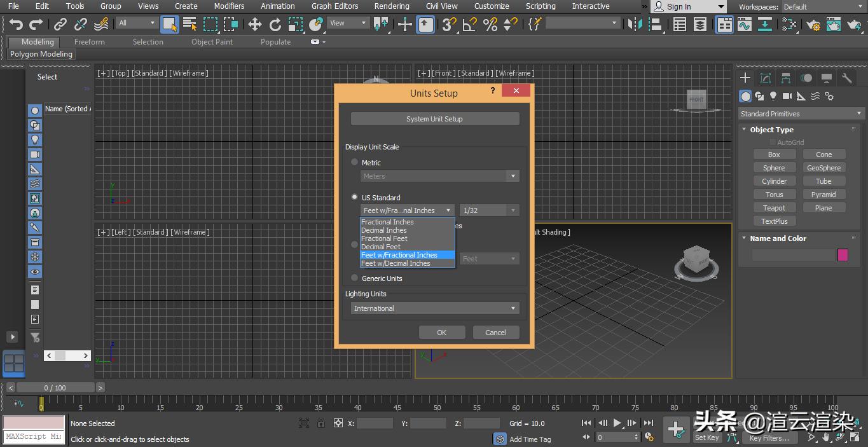This screenshot has width=868, height=447.
Task: Open the Customize menu
Action: pos(491,6)
